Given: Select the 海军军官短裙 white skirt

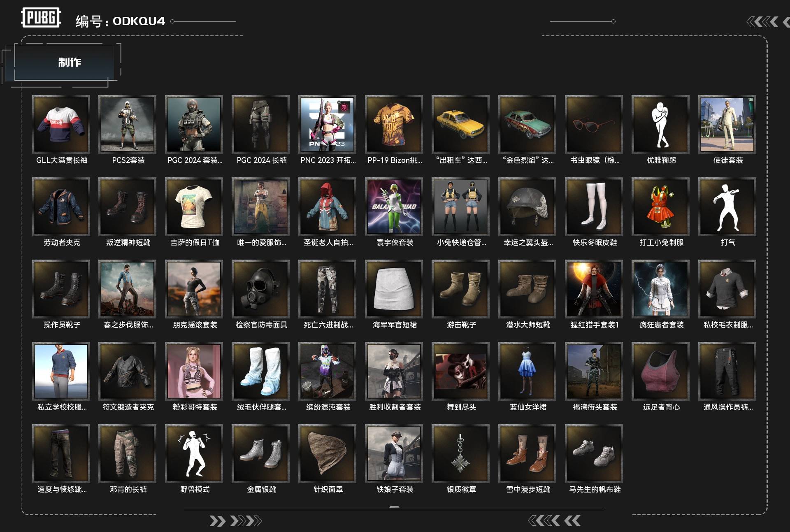Looking at the screenshot, I should click(x=394, y=289).
